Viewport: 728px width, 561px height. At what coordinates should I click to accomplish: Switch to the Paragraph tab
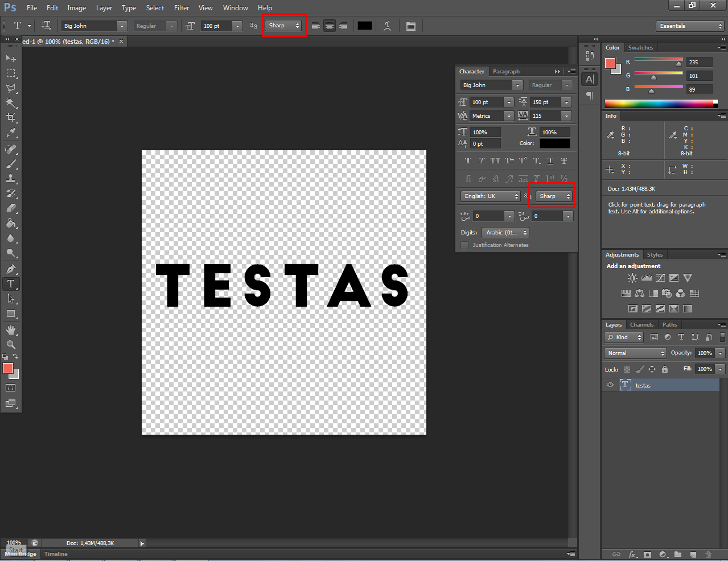click(506, 72)
